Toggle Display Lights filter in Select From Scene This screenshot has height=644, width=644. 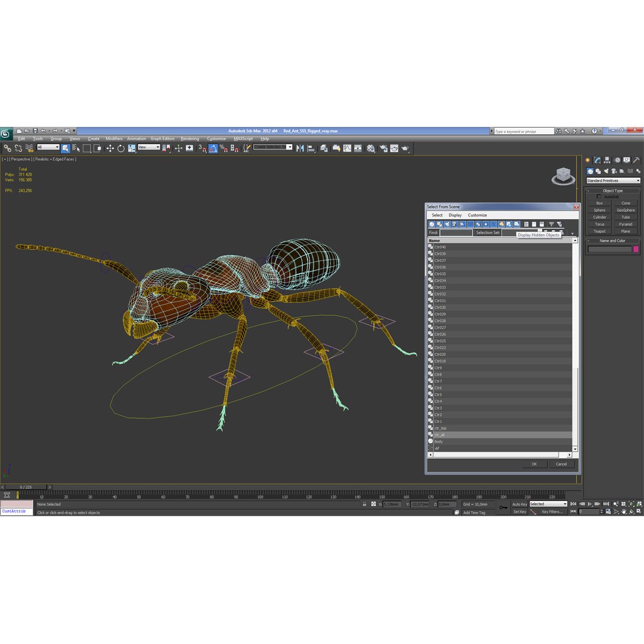[447, 224]
